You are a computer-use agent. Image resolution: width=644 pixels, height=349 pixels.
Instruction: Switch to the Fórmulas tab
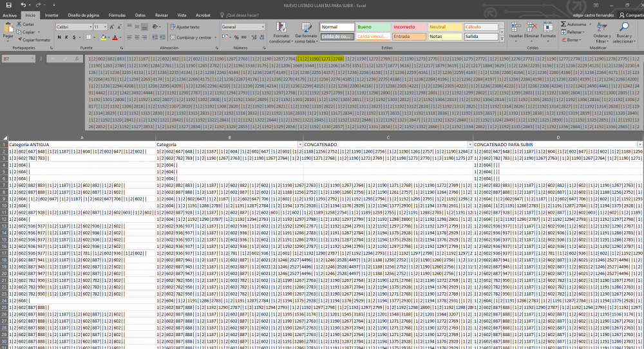pos(117,15)
